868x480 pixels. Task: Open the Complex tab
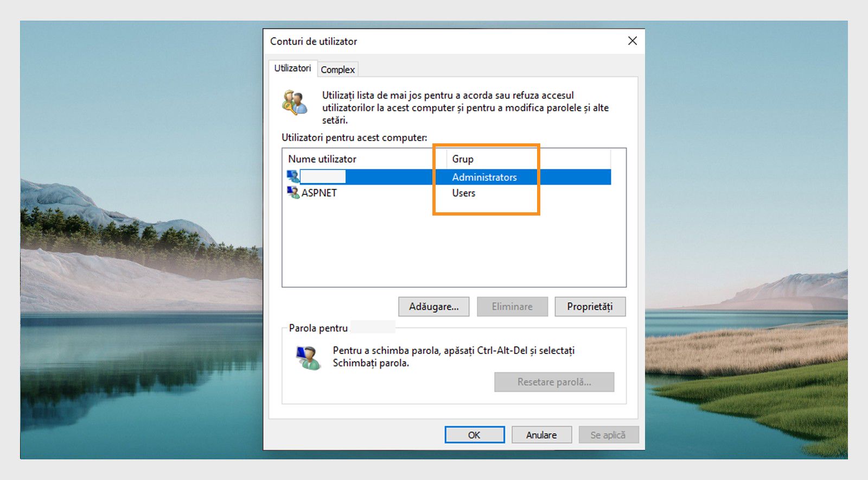coord(337,70)
